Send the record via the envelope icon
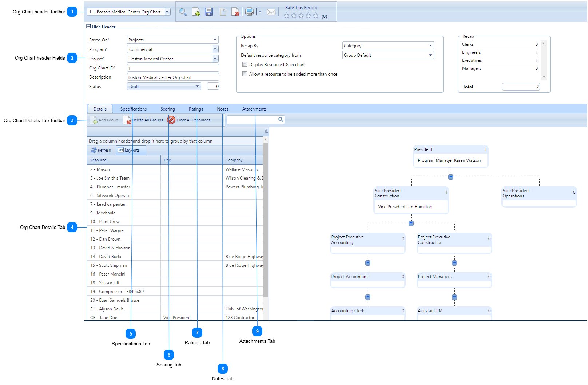This screenshot has width=588, height=385. point(271,12)
